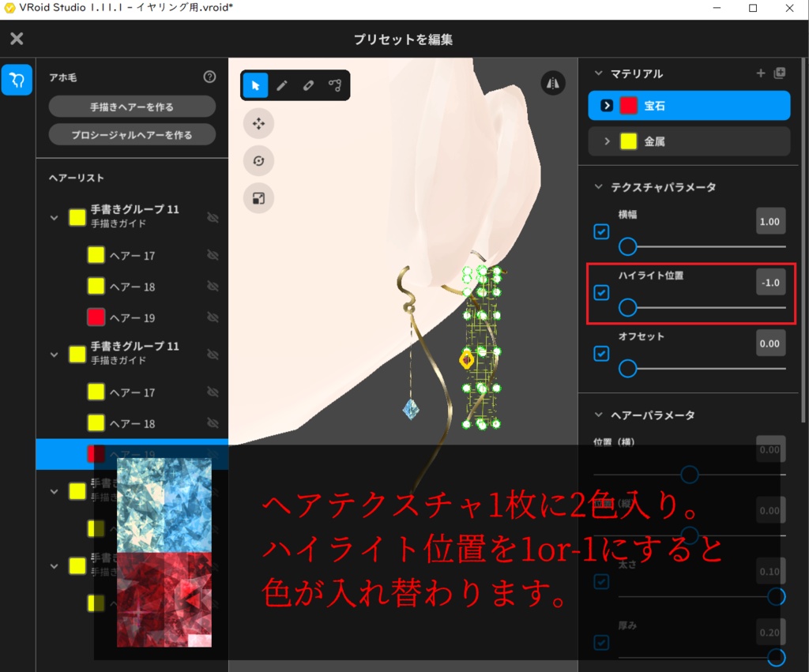The height and width of the screenshot is (672, 809).
Task: Click the move camera icon
Action: coord(257,123)
